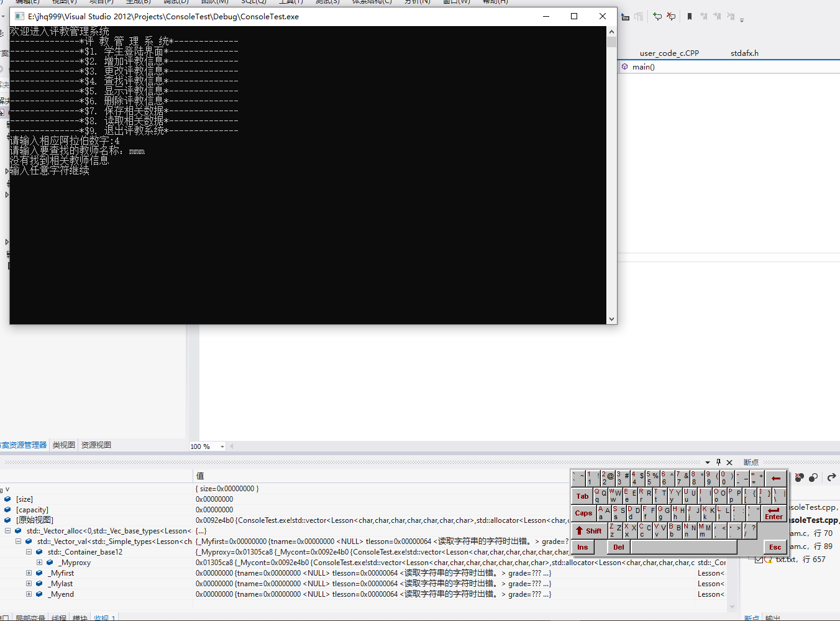The image size is (840, 621).
Task: Open the toolbar overflow options arrow
Action: [x=742, y=19]
